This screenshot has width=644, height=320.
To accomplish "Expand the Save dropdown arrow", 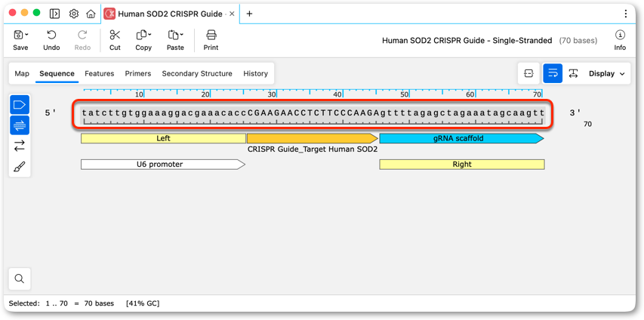I will tap(26, 34).
